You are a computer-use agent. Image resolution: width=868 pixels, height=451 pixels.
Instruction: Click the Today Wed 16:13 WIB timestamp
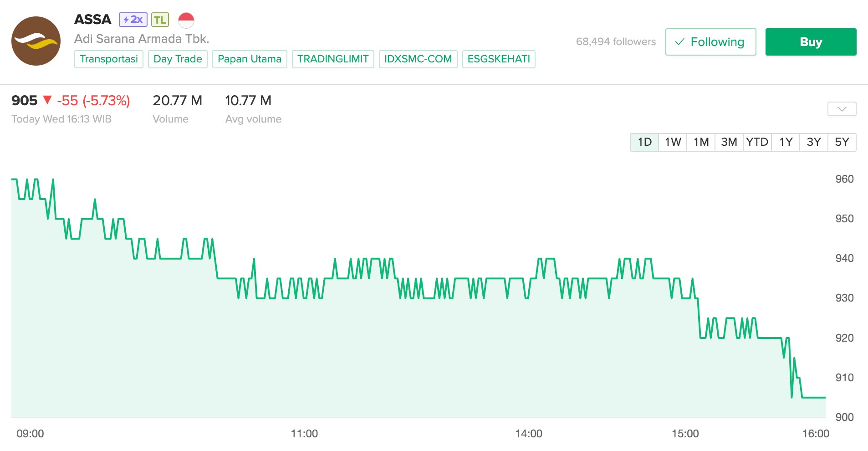61,119
